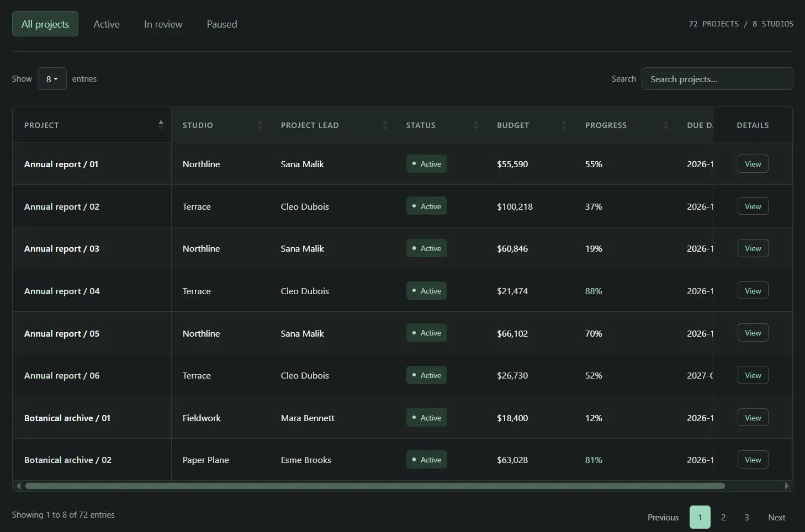
Task: Click the Project Lead sort arrows
Action: tap(385, 125)
